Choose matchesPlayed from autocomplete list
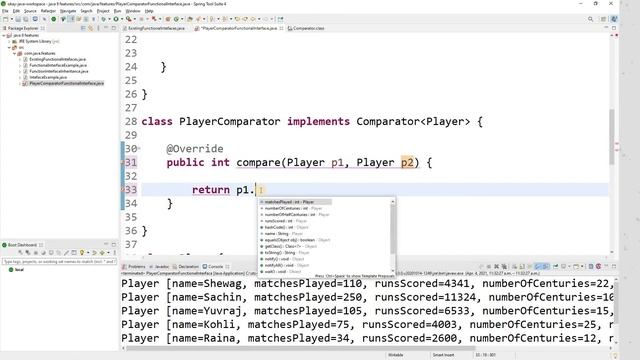640x360 pixels. 295,202
